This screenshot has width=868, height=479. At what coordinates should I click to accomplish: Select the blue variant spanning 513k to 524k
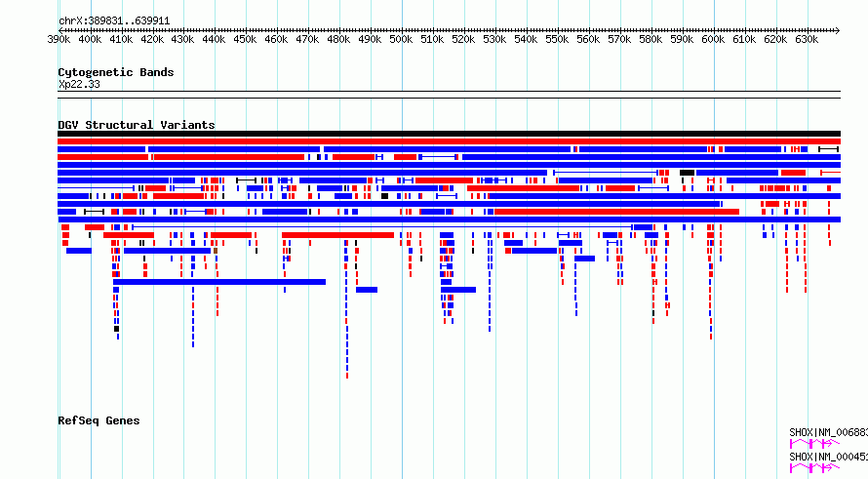coord(458,290)
